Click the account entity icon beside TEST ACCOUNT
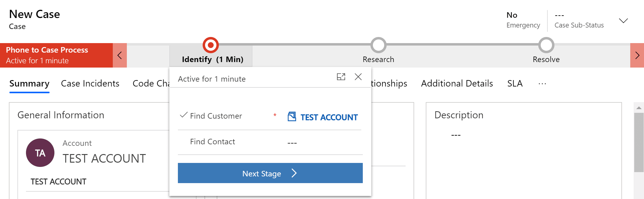This screenshot has height=199, width=644. tap(292, 116)
